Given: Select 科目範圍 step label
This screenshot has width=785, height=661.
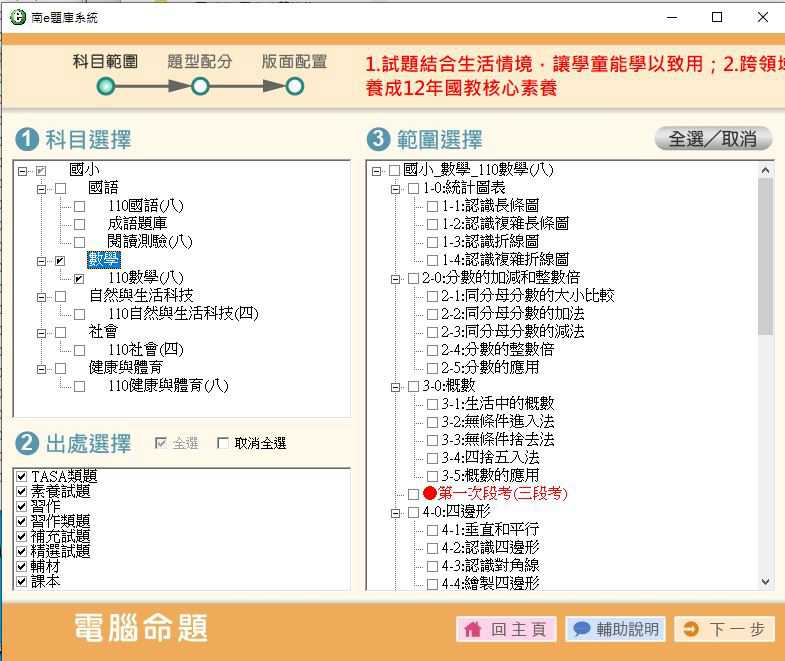Looking at the screenshot, I should click(105, 62).
